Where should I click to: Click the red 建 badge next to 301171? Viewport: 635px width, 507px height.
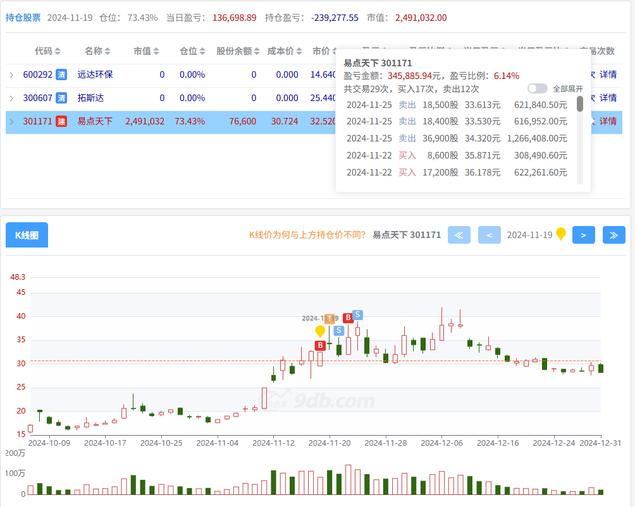coord(61,121)
